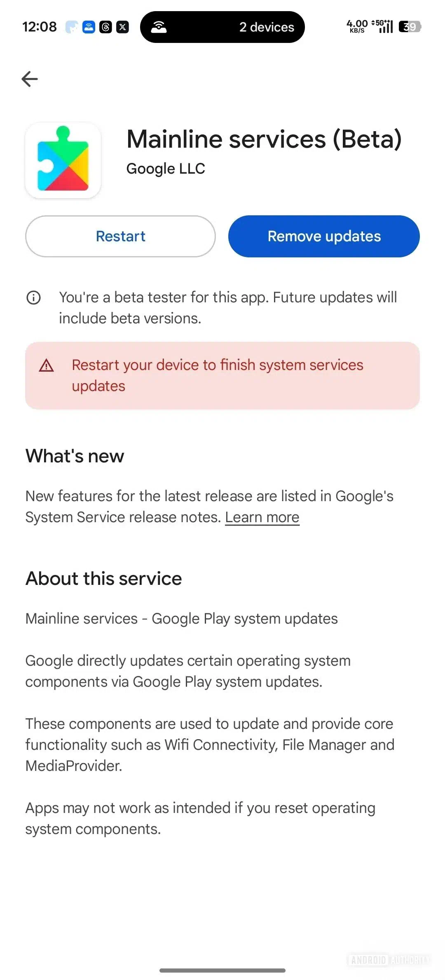
Task: Tap the warning triangle in the red banner
Action: (x=47, y=365)
